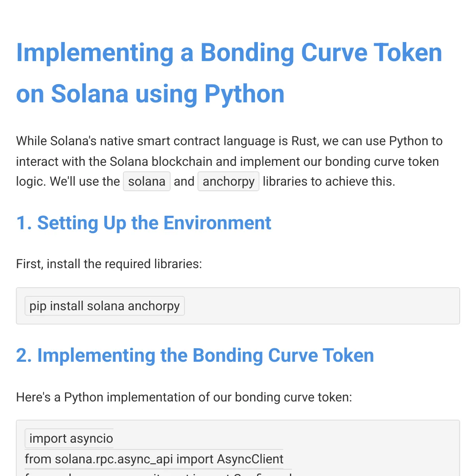The height and width of the screenshot is (476, 476).
Task: Click the "1. Setting Up the Environment" heading
Action: (144, 223)
